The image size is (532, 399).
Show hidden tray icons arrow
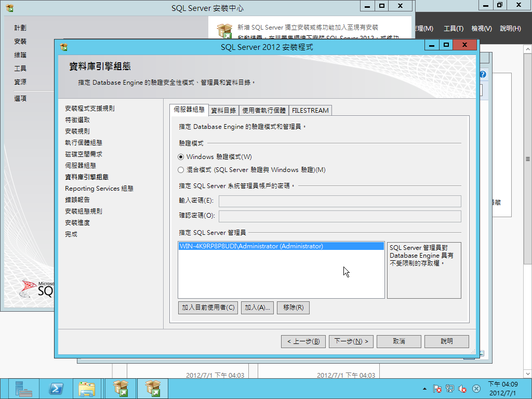point(424,389)
